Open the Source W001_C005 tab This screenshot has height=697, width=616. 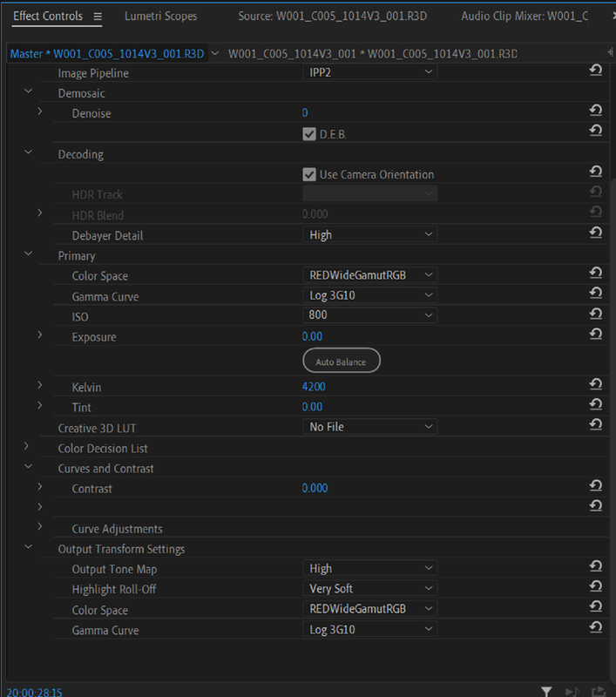[x=333, y=17]
